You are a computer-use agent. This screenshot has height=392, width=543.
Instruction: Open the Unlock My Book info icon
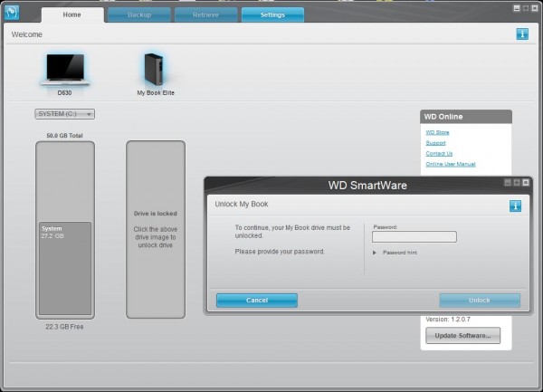(515, 206)
